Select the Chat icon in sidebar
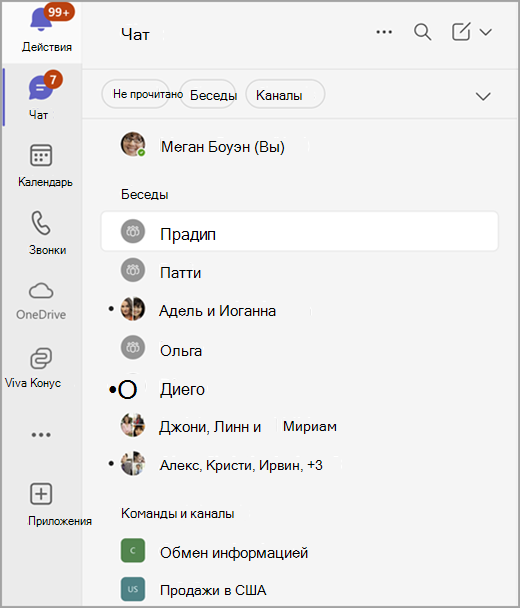520x608 pixels. pyautogui.click(x=40, y=88)
